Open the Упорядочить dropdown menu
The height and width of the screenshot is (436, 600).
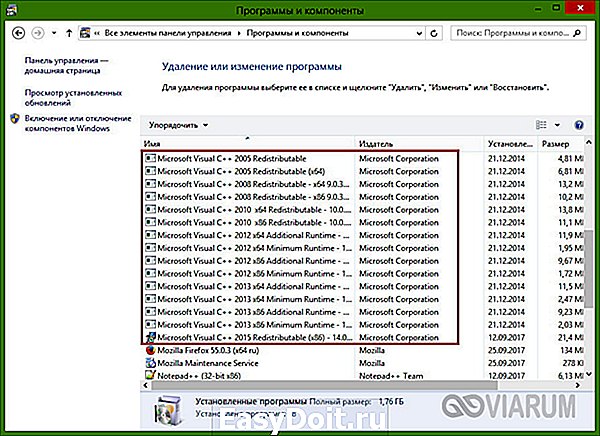[178, 125]
